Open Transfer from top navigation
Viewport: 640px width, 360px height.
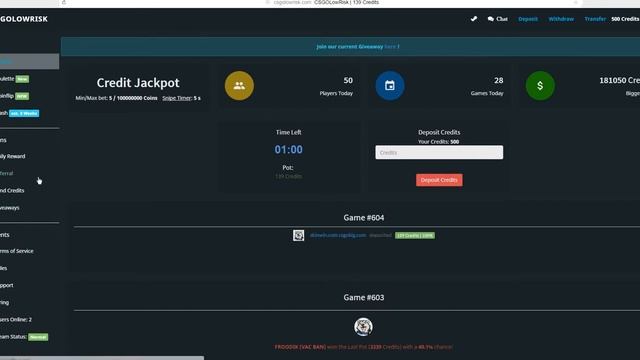pyautogui.click(x=595, y=19)
